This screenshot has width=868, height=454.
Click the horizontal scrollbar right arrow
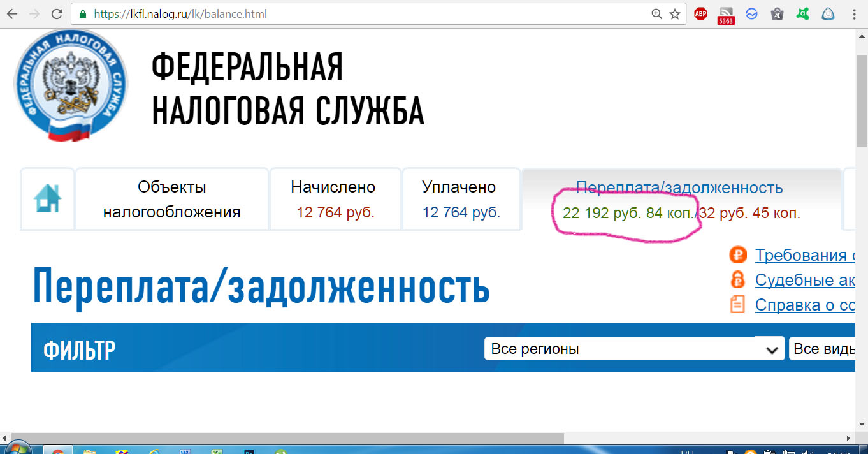click(x=850, y=437)
